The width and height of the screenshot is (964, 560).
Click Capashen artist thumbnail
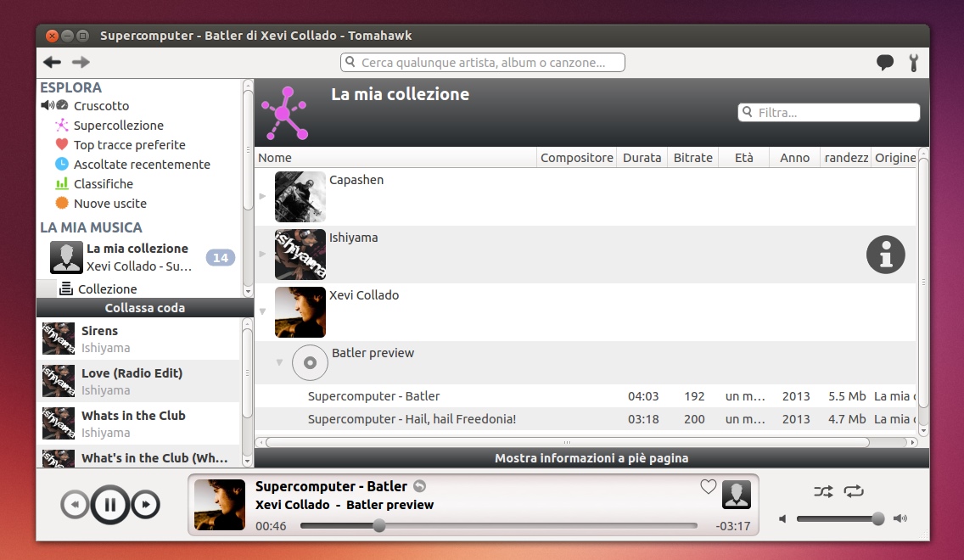[300, 197]
